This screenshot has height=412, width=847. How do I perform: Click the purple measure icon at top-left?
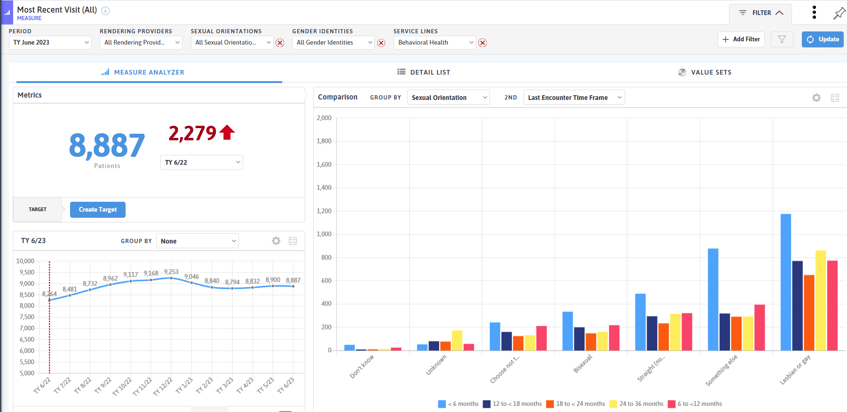pos(6,11)
